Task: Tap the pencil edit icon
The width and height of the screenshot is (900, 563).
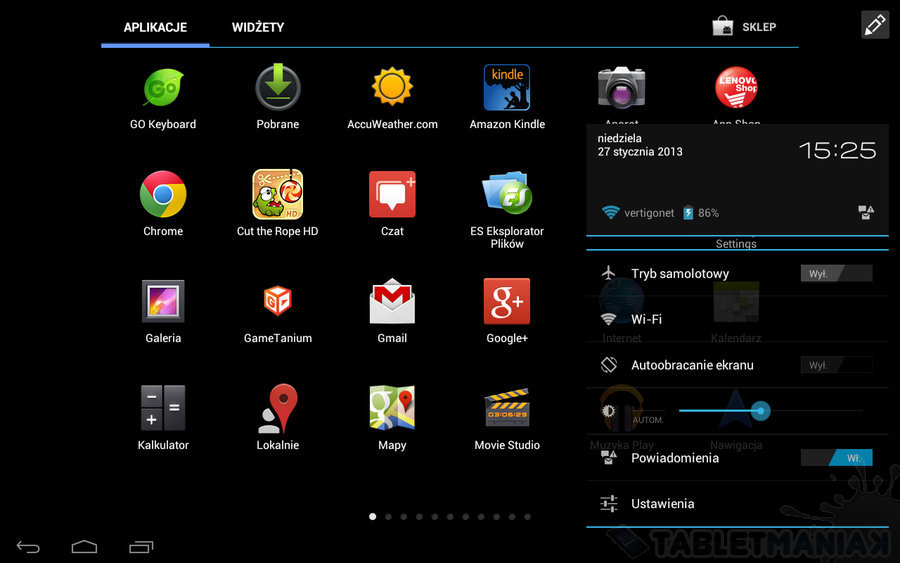Action: [875, 25]
